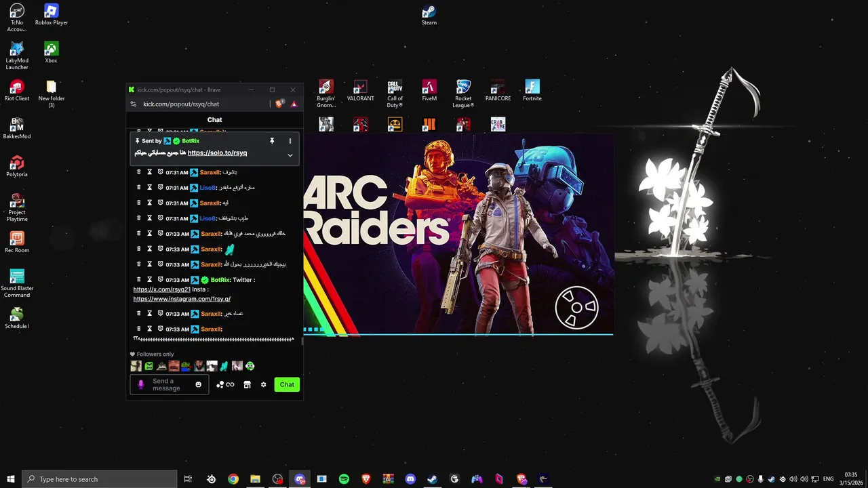Select the Burglin' Gnomes desktop shortcut
Screen dimensions: 868x488
point(326,94)
